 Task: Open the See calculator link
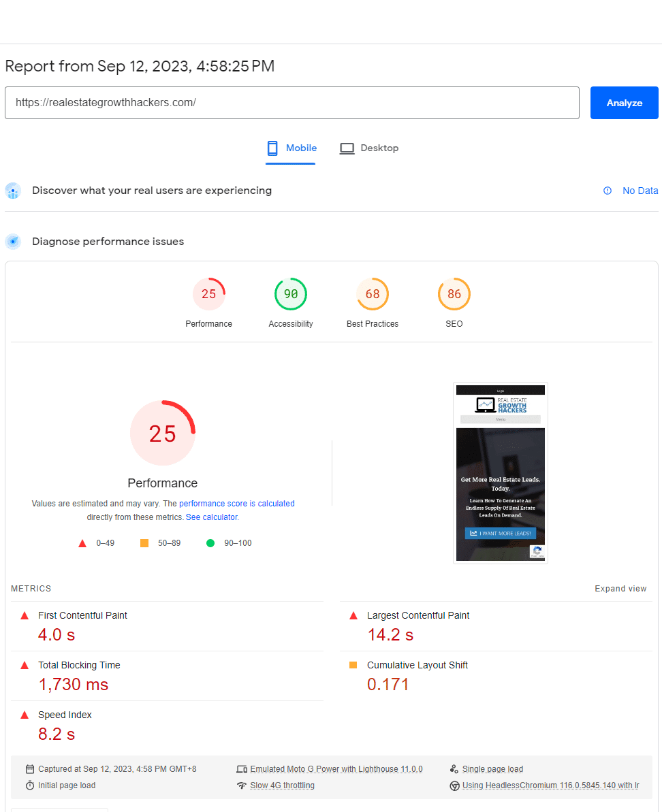(x=212, y=517)
